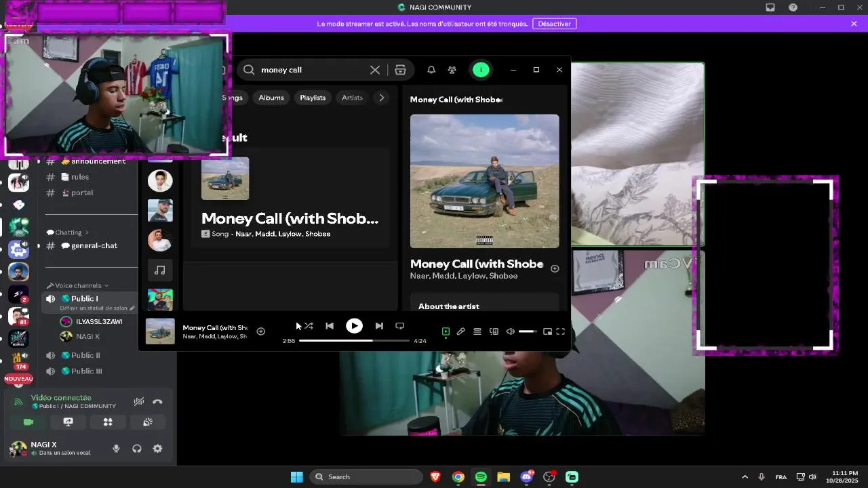Open the Discord inbox icon
This screenshot has height=488, width=868.
coord(770,7)
